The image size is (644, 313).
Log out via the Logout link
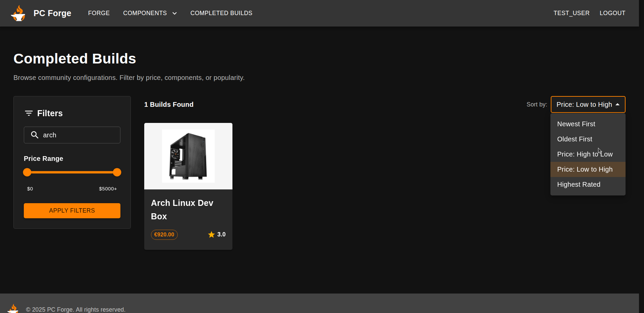(x=612, y=13)
